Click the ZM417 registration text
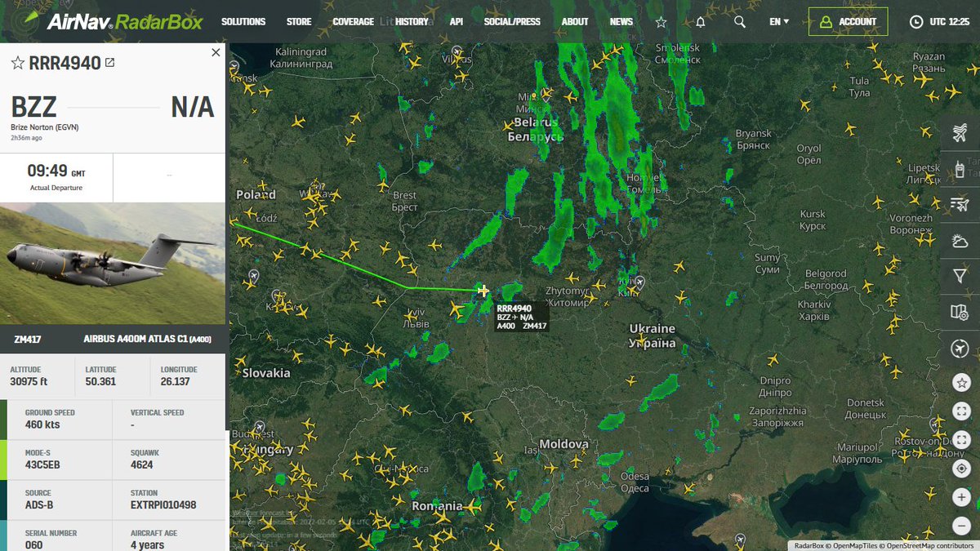 (29, 339)
